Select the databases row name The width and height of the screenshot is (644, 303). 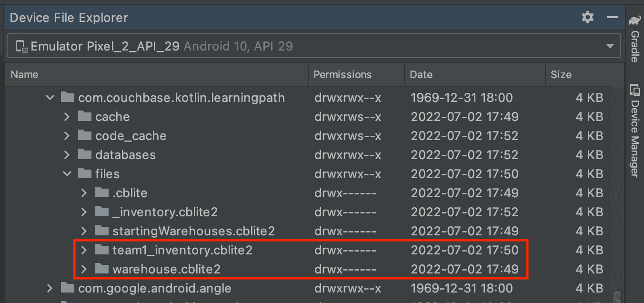coord(125,155)
